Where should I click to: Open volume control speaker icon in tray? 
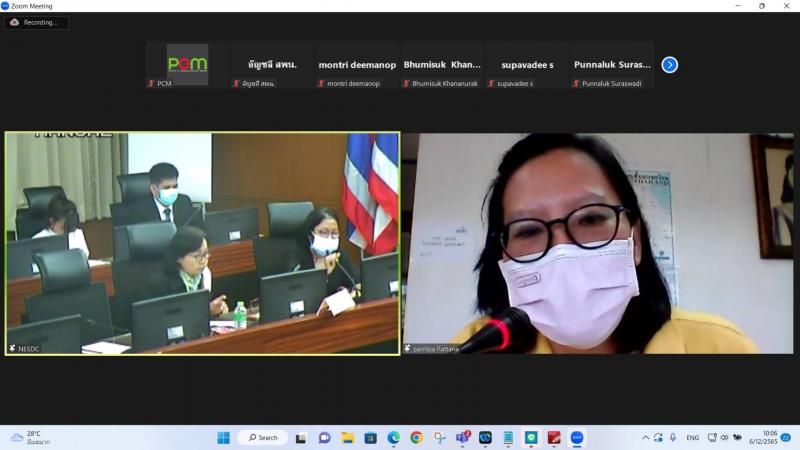click(724, 438)
